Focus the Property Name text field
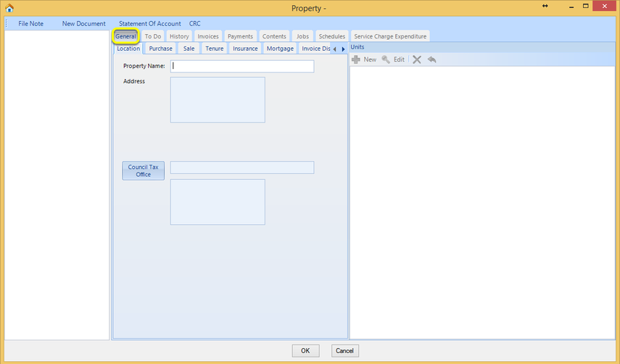The width and height of the screenshot is (620, 364). (242, 66)
